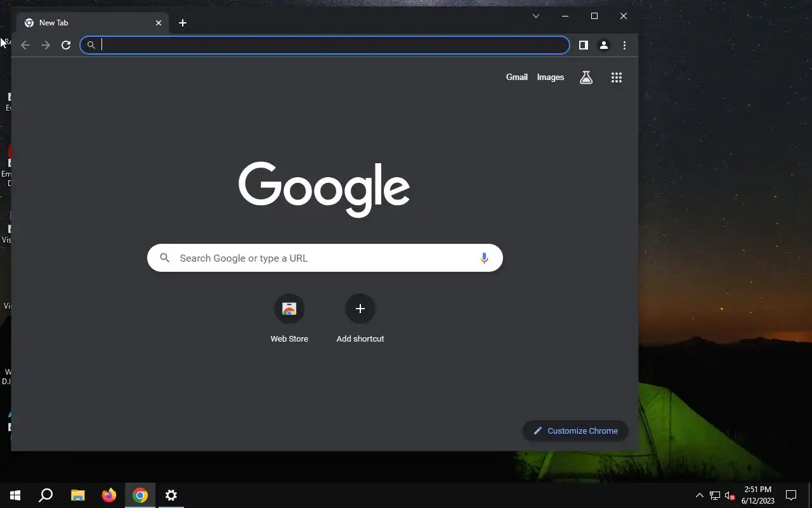Reload the current page

[x=66, y=45]
